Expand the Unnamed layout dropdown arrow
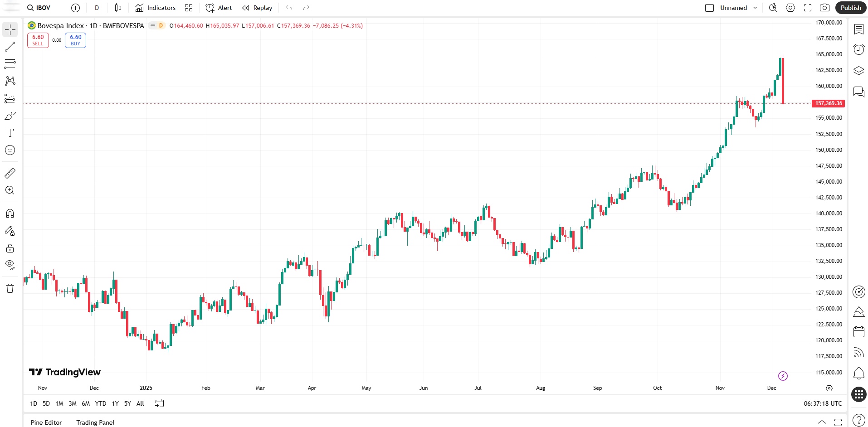Image resolution: width=868 pixels, height=427 pixels. tap(755, 8)
